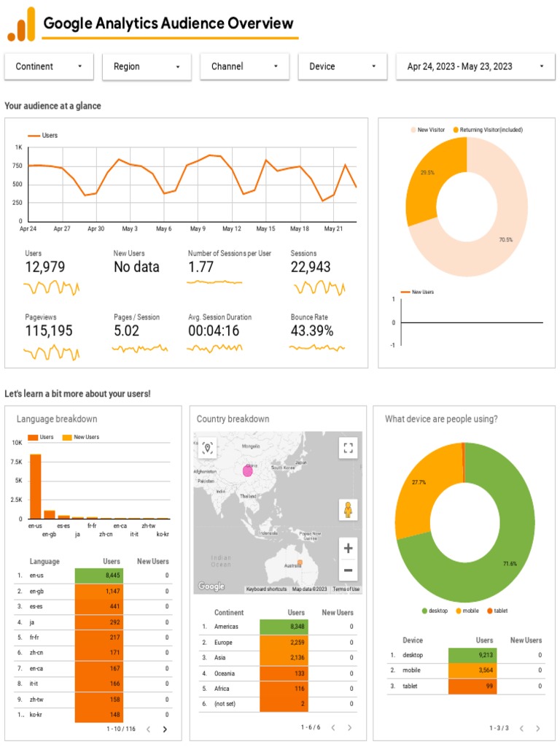This screenshot has width=560, height=747.
Task: Click the Bounce Rate value 43.39%
Action: [312, 330]
